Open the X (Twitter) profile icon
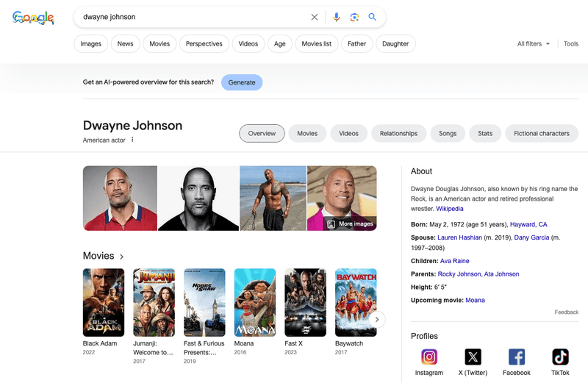Image resolution: width=588 pixels, height=383 pixels. tap(473, 357)
